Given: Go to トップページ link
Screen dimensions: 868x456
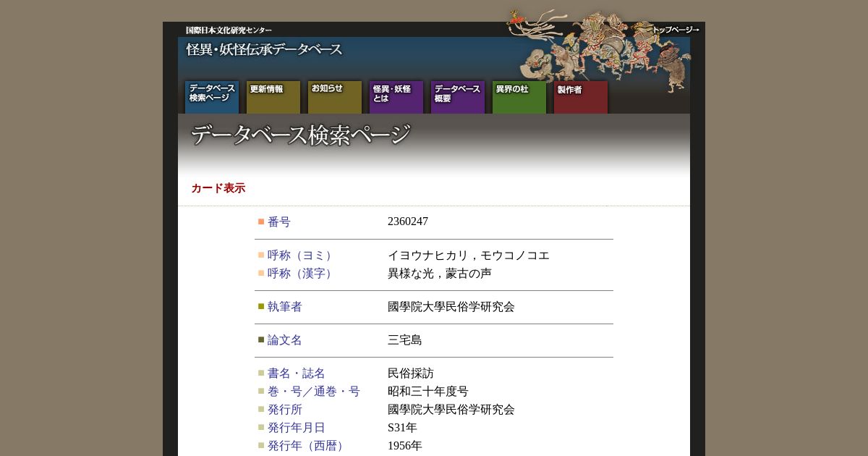Looking at the screenshot, I should click(676, 30).
